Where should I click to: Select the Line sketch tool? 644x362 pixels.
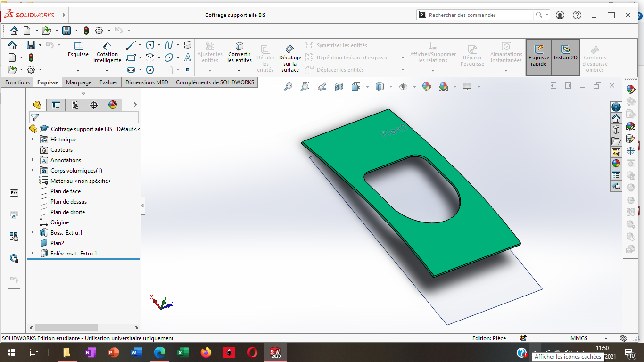tap(131, 45)
